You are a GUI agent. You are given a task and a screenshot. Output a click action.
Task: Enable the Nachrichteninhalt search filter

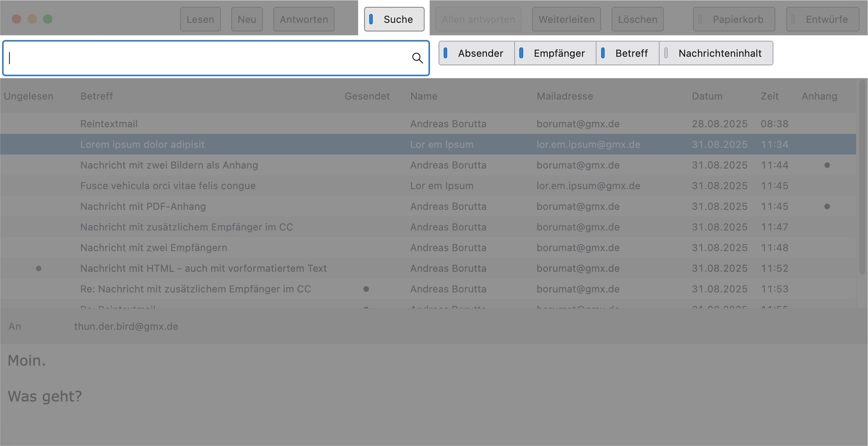click(x=716, y=53)
